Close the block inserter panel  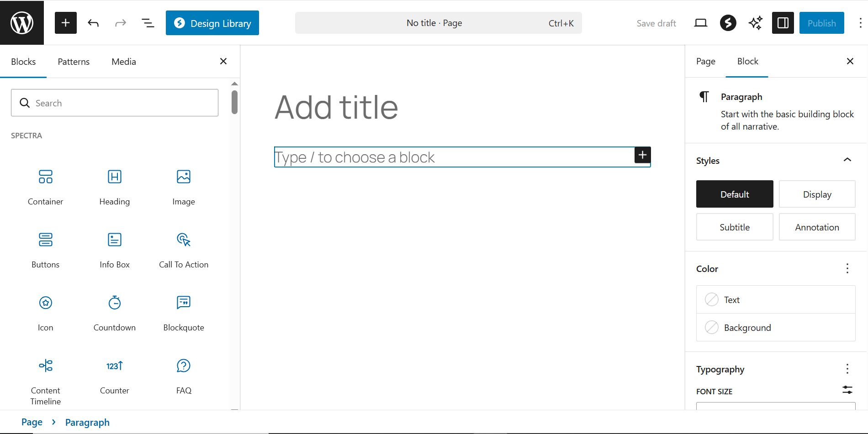point(223,61)
